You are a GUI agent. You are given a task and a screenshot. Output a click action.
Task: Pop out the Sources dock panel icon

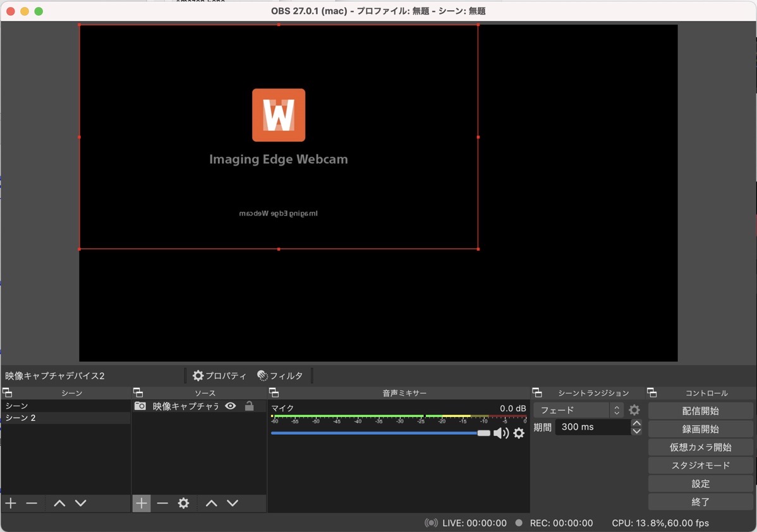(x=138, y=392)
